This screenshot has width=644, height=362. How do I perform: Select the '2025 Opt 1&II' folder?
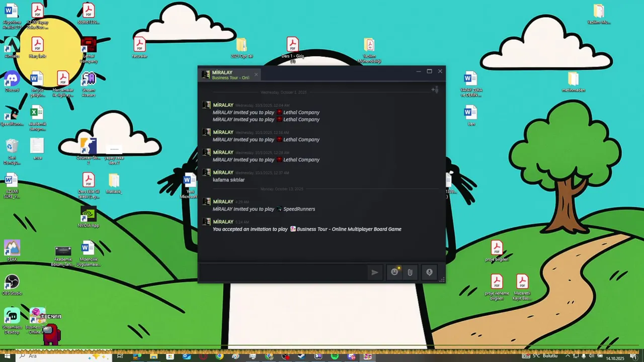tap(242, 48)
